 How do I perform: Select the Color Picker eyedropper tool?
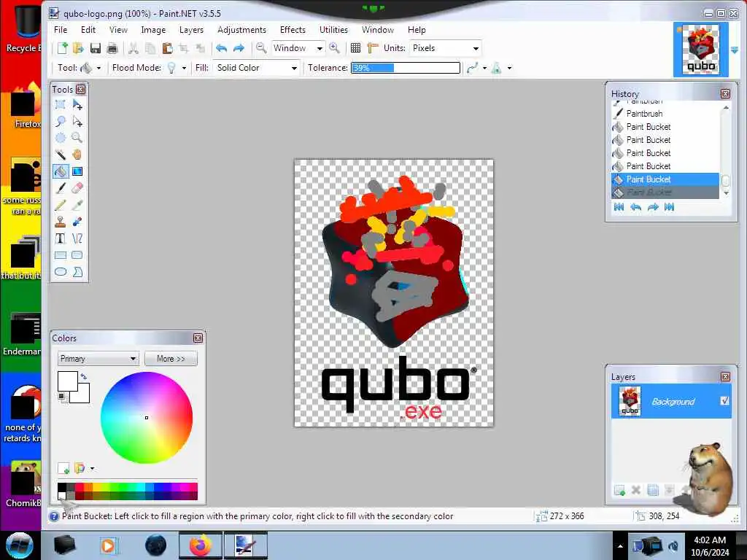(77, 205)
